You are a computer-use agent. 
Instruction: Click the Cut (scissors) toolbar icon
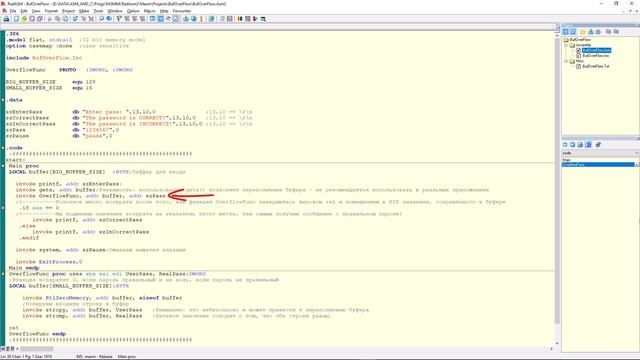click(x=49, y=19)
